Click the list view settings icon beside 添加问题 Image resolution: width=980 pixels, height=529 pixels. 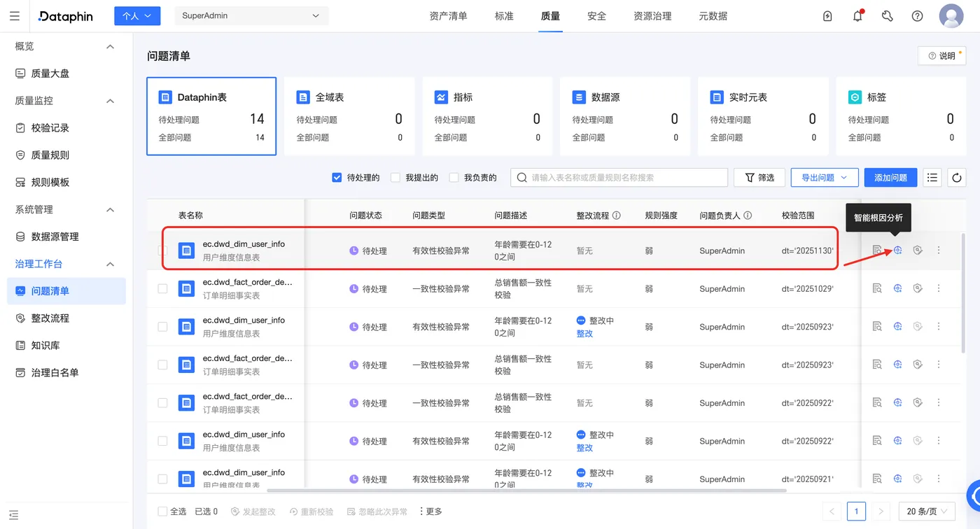932,178
